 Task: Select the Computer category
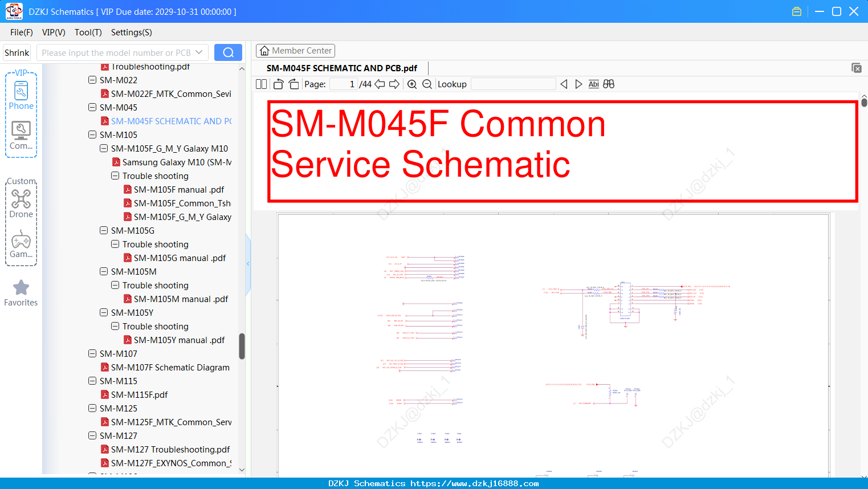(21, 136)
